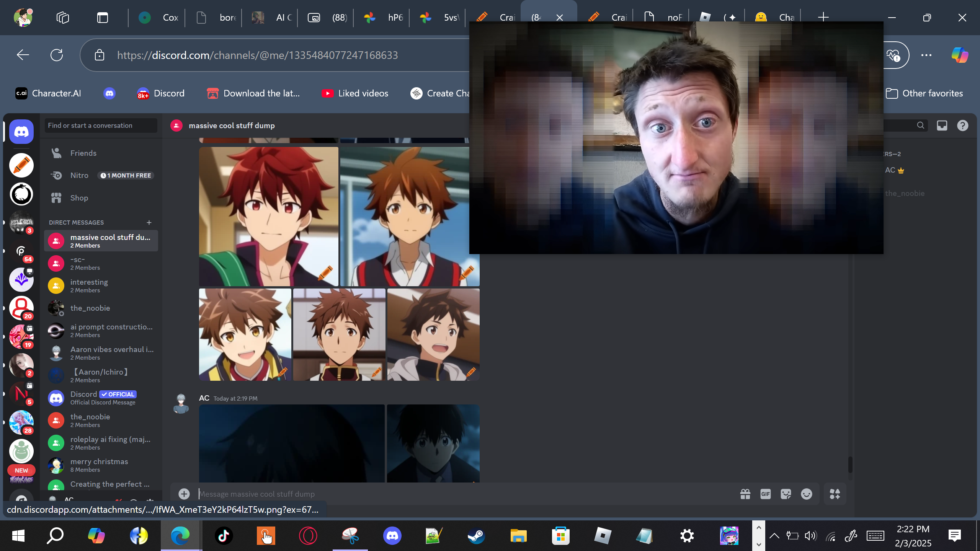Screen dimensions: 980x551
Task: Open Official Discord Message conversation
Action: coord(101,398)
